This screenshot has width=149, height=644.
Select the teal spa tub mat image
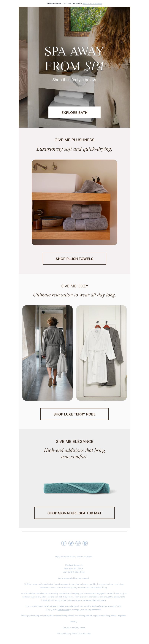click(77, 488)
